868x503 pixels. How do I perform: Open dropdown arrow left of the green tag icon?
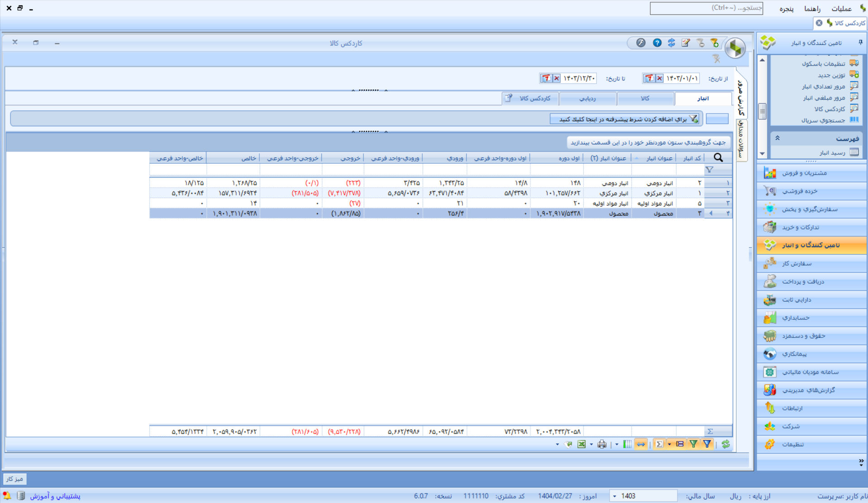tap(557, 445)
